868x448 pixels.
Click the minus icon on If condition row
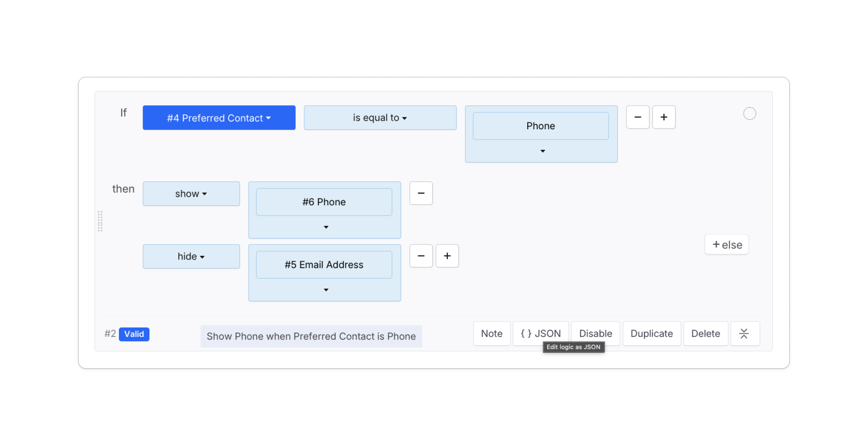pos(637,117)
